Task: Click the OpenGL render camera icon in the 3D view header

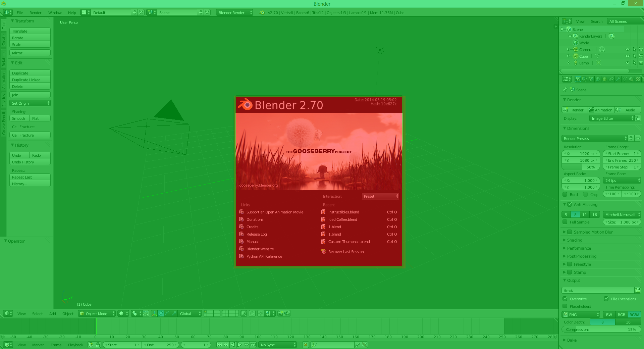Action: 281,313
